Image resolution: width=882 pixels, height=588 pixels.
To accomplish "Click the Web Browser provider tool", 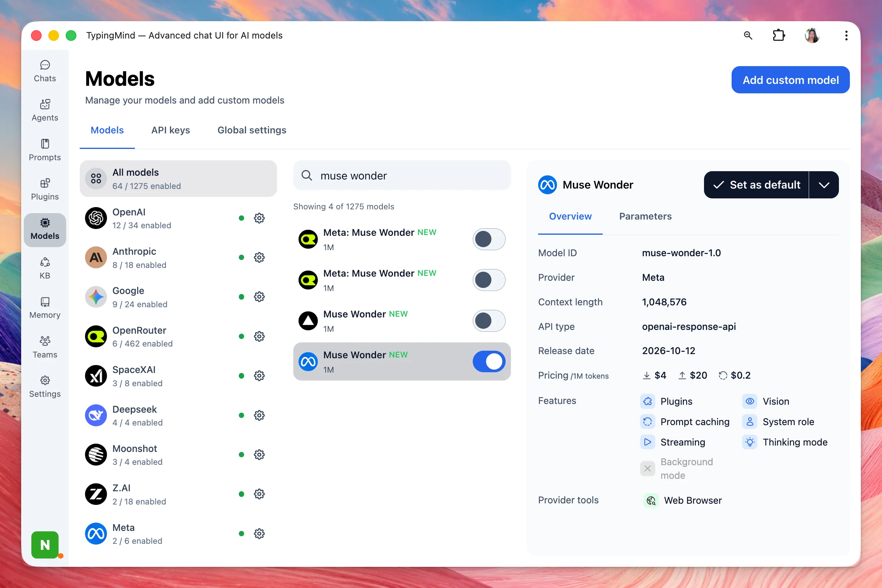I will [683, 501].
